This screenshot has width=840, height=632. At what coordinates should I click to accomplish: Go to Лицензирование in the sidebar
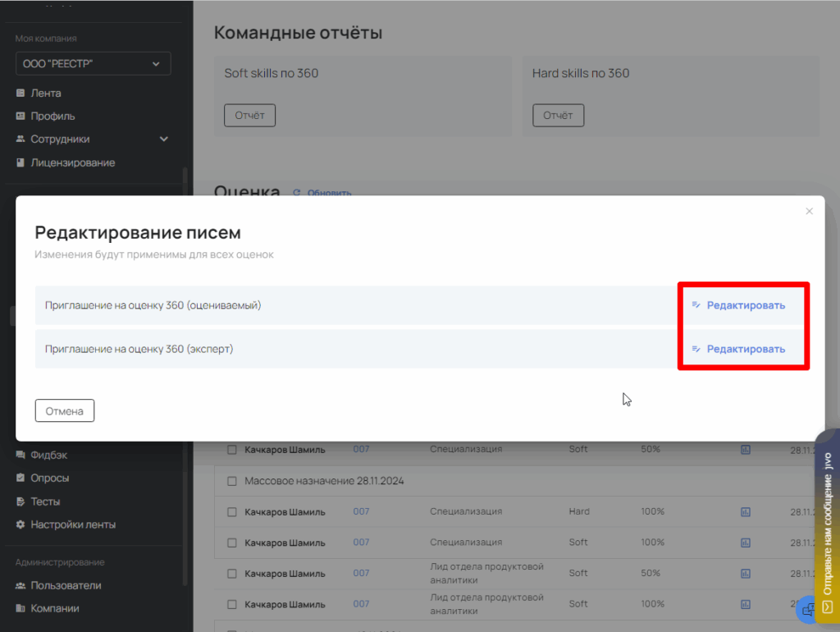(x=72, y=163)
